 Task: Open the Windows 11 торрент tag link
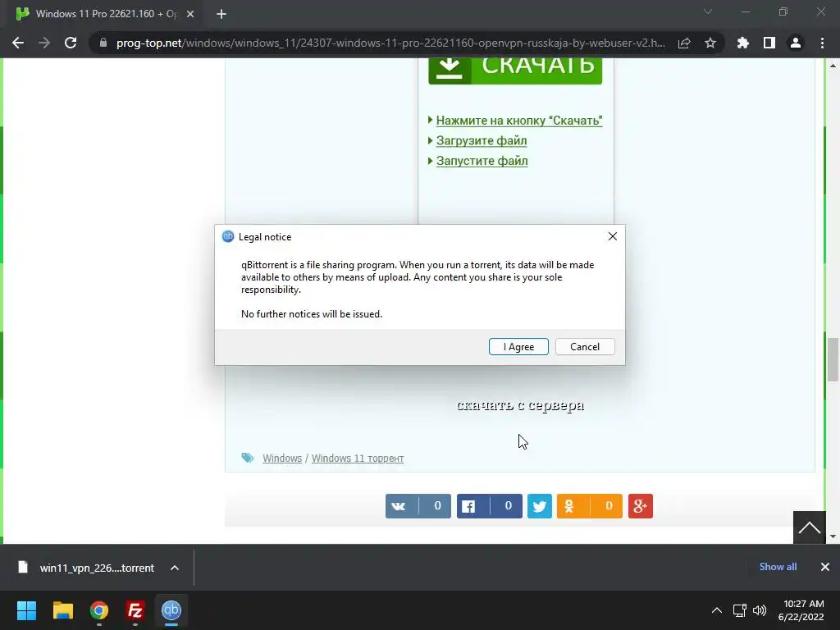pyautogui.click(x=358, y=458)
